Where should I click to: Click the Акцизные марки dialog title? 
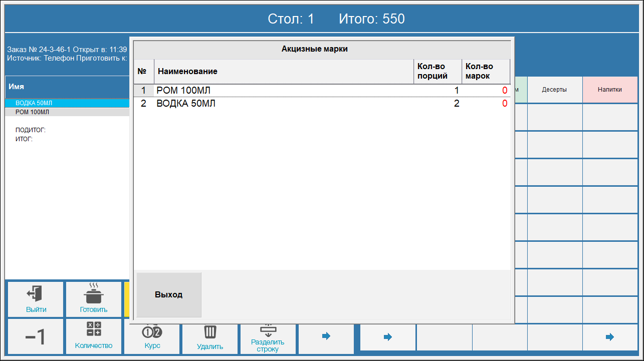tap(315, 49)
